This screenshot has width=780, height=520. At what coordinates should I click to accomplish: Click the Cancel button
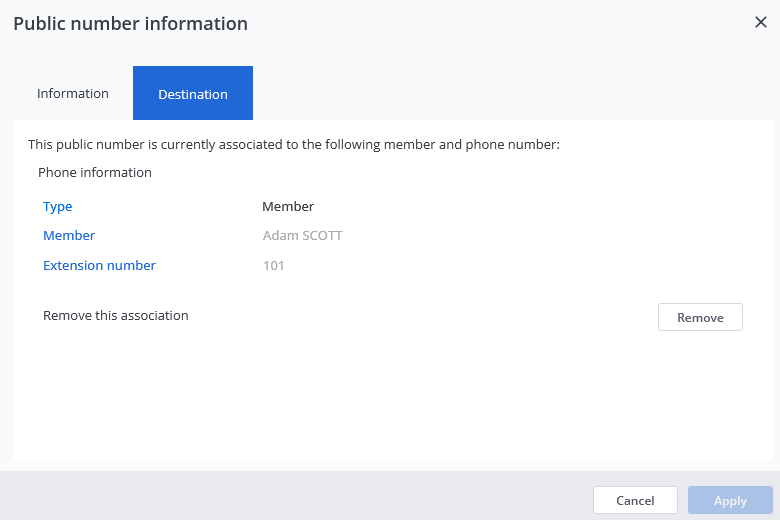coord(635,500)
